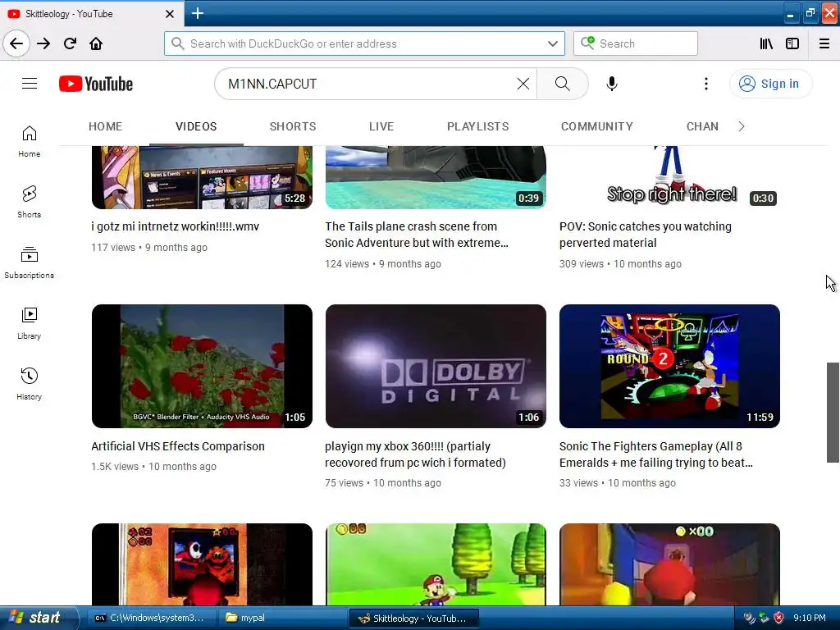This screenshot has width=840, height=630.
Task: Open title 'The Tails plane crash scene'
Action: [416, 235]
